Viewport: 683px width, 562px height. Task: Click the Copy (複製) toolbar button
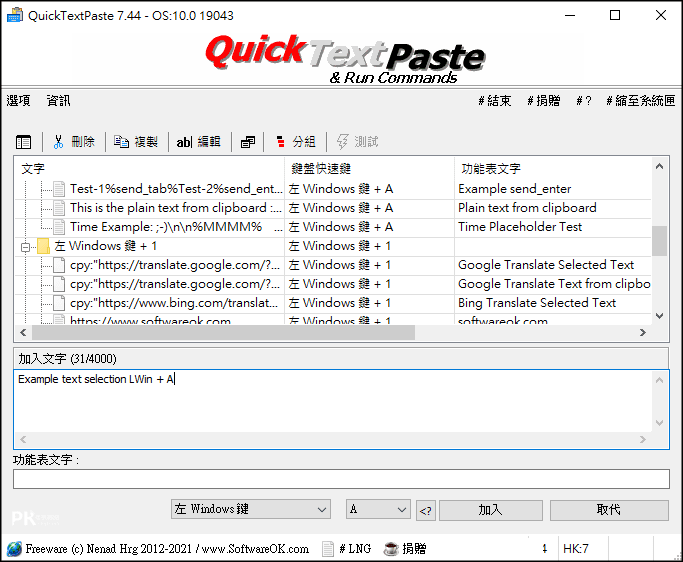(x=136, y=142)
